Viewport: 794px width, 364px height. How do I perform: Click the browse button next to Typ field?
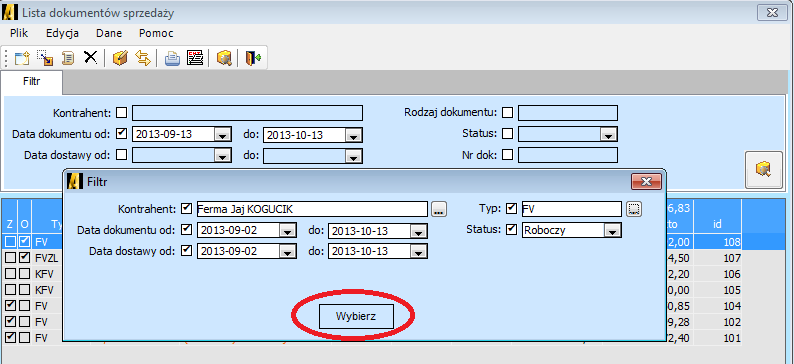pos(634,209)
